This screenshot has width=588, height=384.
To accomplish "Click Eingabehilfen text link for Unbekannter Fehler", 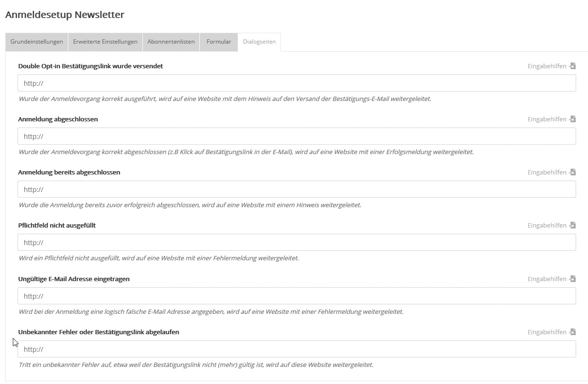I will tap(547, 332).
